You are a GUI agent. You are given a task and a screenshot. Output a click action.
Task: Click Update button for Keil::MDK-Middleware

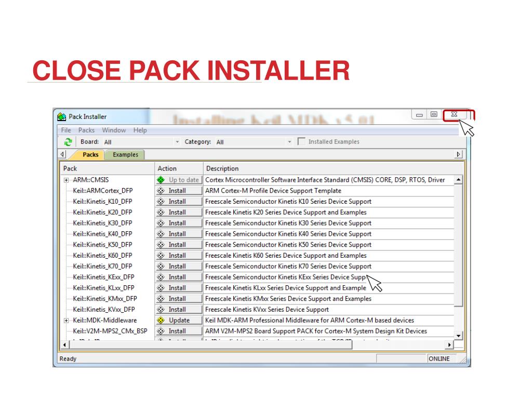click(179, 320)
